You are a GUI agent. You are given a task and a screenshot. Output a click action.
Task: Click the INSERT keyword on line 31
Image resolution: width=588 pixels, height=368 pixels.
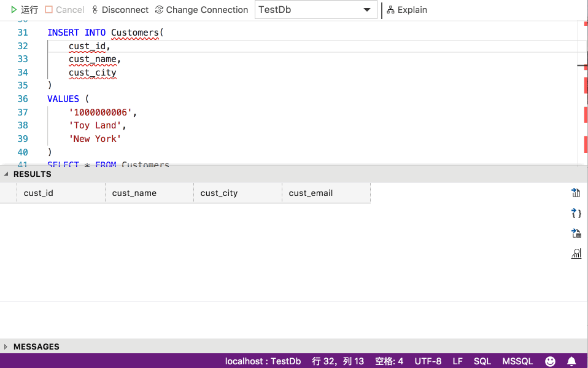(63, 33)
